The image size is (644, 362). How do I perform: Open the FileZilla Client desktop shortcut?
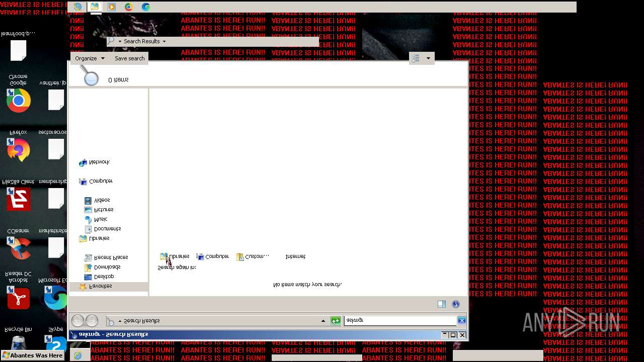(x=18, y=199)
